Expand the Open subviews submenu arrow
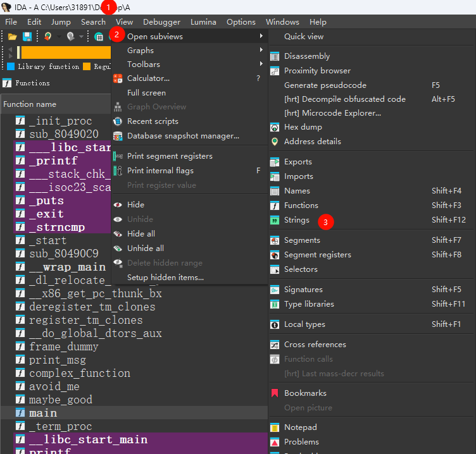Viewport: 476px width, 454px height. click(261, 36)
